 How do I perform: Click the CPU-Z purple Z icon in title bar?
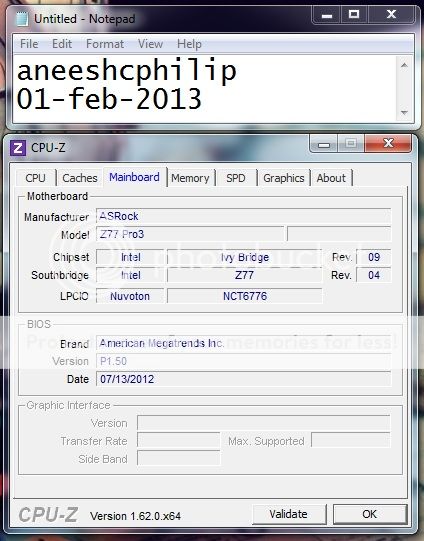coord(18,148)
